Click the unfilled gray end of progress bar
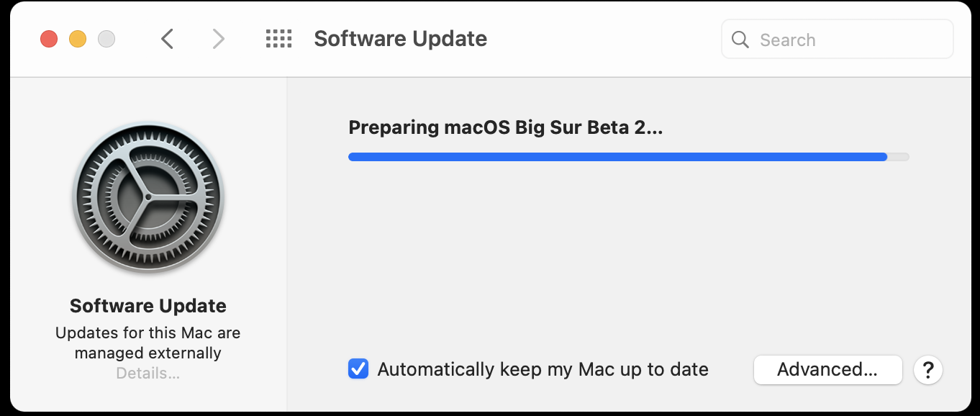The height and width of the screenshot is (416, 980). point(899,157)
